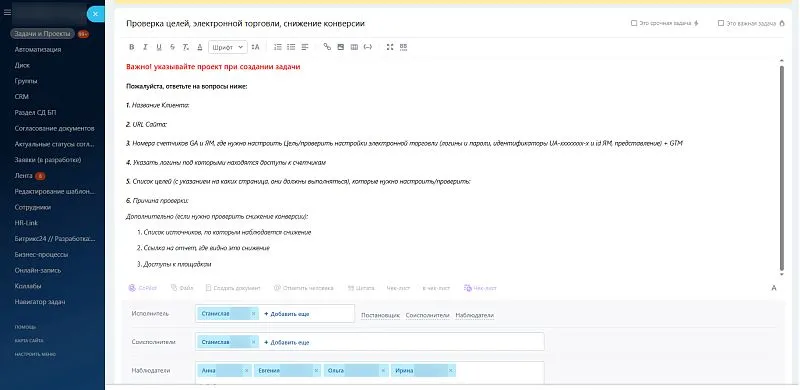Open the Шрифт font dropdown
Screen dimensions: 800x390
pos(228,47)
